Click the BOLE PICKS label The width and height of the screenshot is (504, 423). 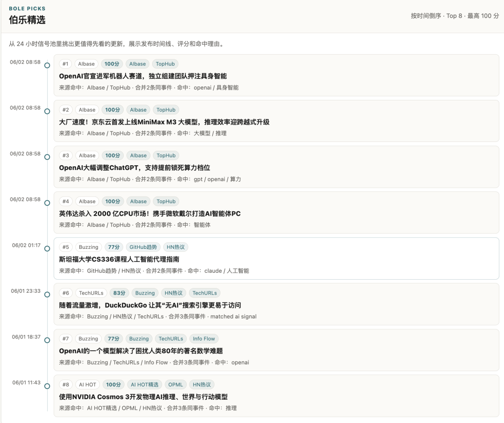27,9
